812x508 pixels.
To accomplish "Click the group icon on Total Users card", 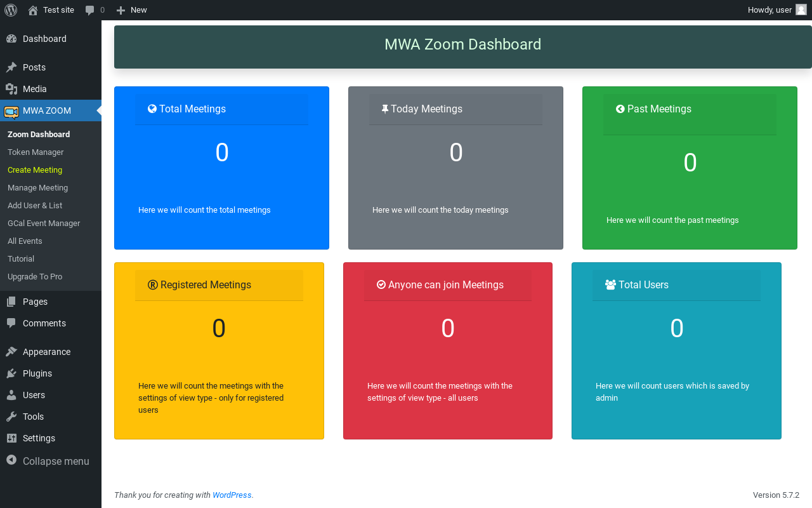I will (x=611, y=284).
